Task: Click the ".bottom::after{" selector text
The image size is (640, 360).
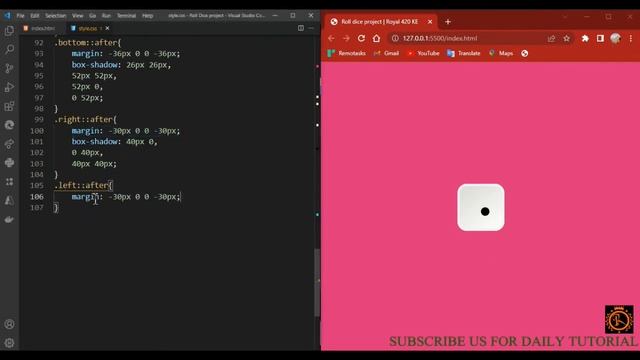Action: point(88,42)
